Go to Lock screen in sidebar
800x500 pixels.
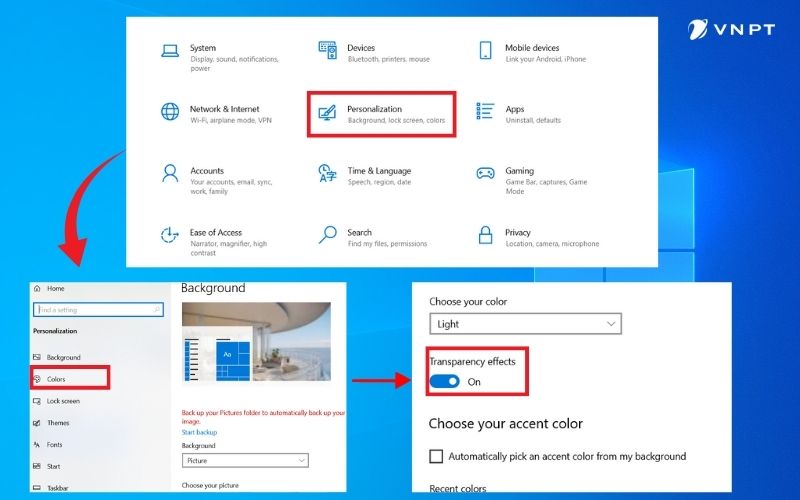pos(62,401)
